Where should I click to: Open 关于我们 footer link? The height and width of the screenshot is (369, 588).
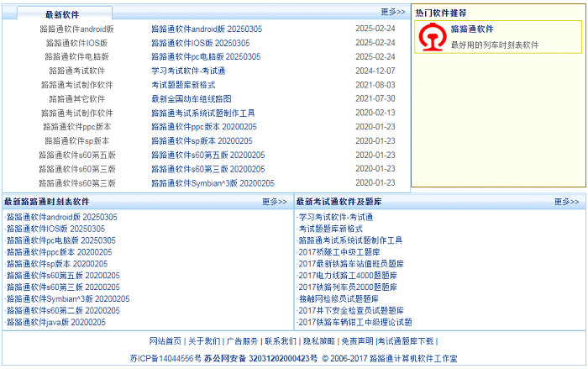coord(204,341)
